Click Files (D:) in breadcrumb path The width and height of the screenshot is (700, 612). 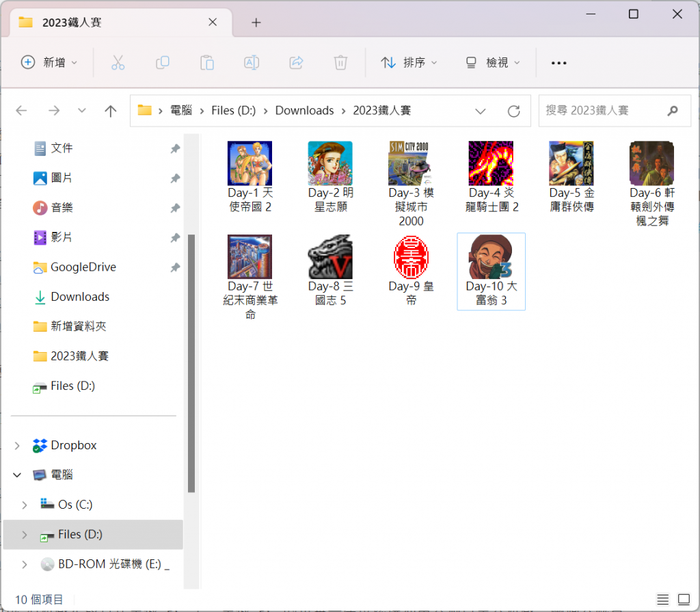pyautogui.click(x=234, y=110)
